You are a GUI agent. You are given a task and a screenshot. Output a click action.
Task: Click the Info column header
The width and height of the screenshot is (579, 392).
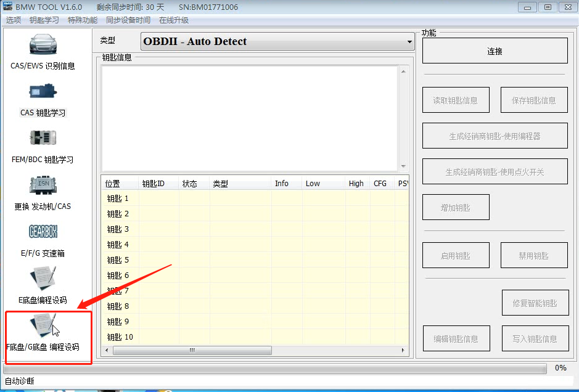pyautogui.click(x=287, y=184)
